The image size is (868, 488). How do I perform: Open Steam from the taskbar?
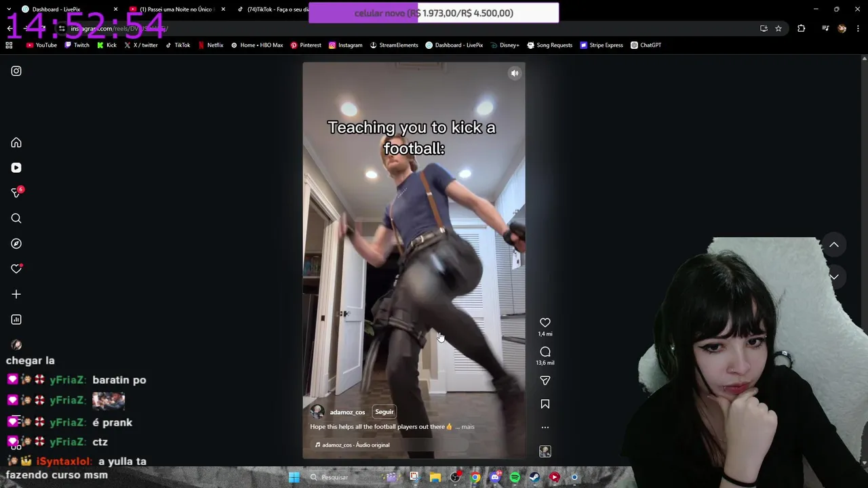(534, 477)
